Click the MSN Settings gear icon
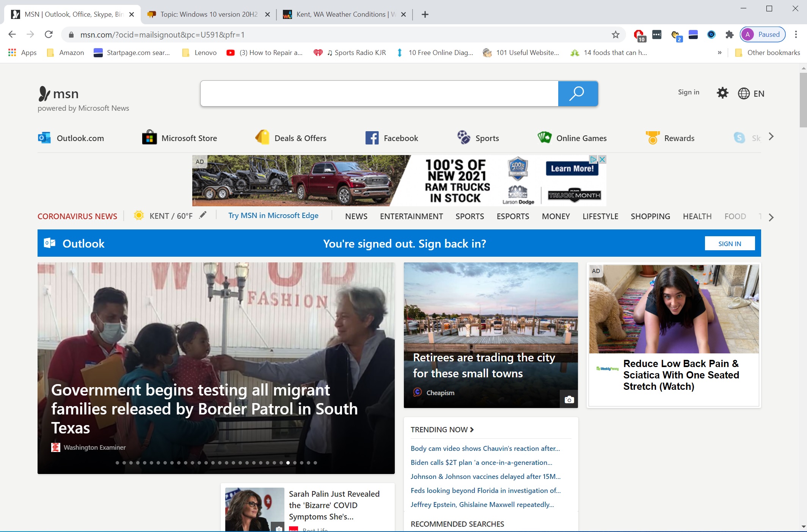Screen dimensions: 807x532 [722, 93]
